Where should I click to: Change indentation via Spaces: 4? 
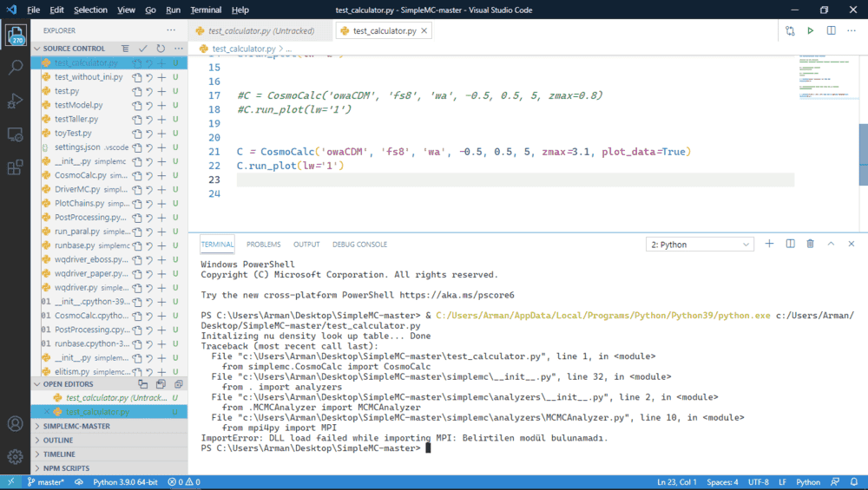click(722, 482)
